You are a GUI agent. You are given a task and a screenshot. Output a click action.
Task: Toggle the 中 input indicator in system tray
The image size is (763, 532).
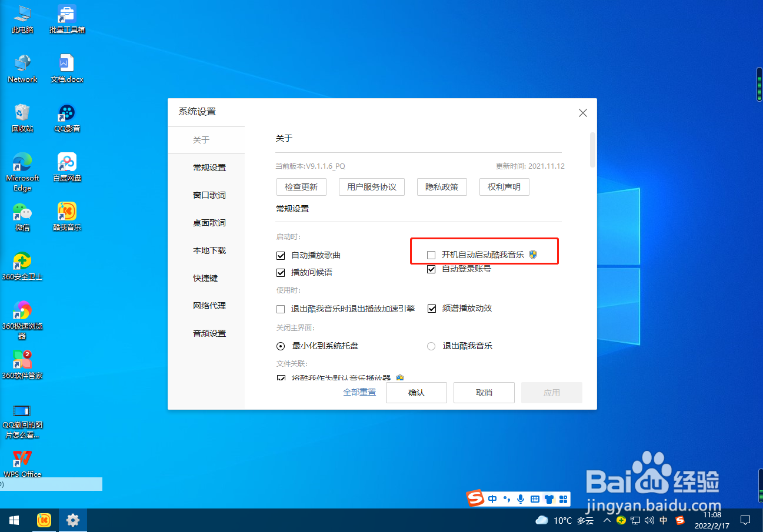click(664, 520)
